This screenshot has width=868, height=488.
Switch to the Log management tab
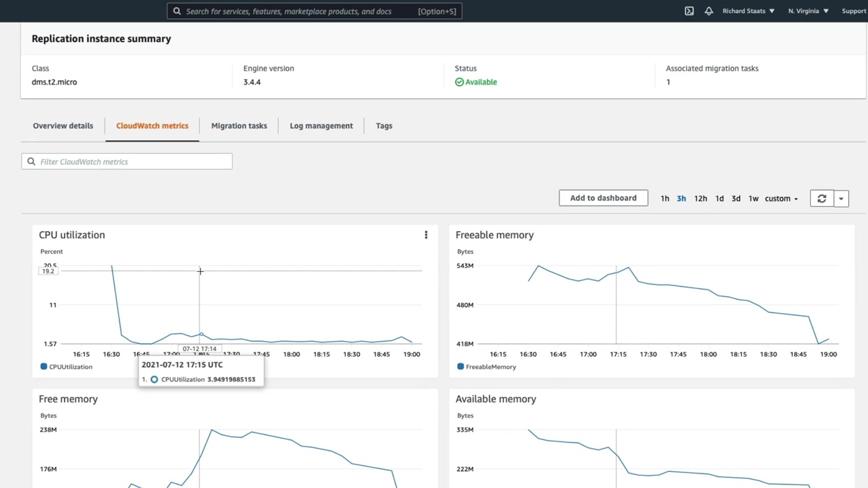click(321, 125)
